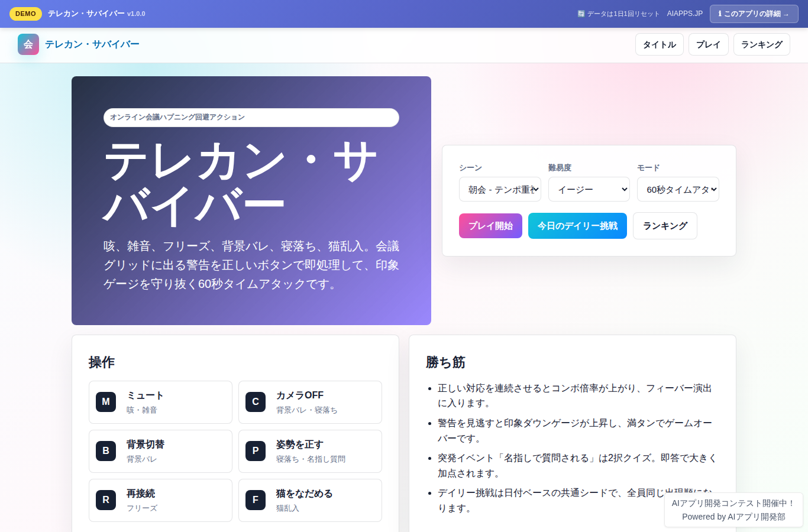Click テレカン・サバイバー header brand title

(92, 44)
